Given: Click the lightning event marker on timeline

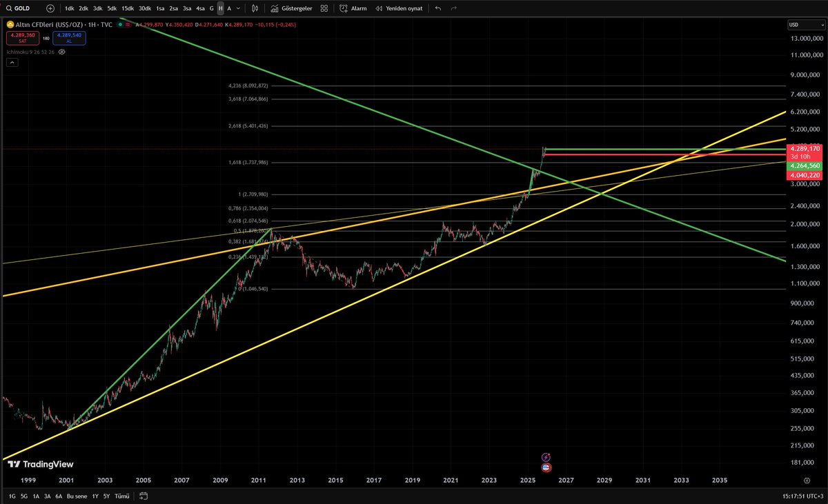Looking at the screenshot, I should coord(546,456).
